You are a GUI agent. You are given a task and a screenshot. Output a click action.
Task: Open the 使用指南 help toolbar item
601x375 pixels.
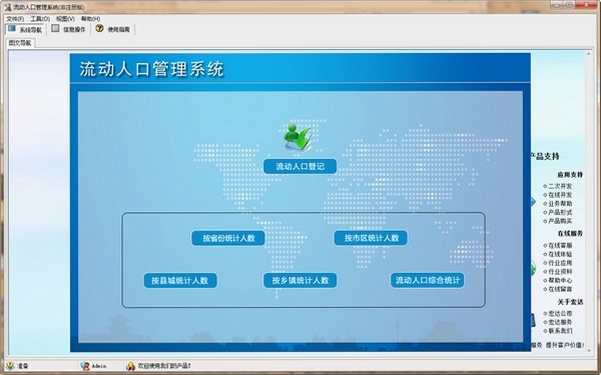click(x=113, y=29)
